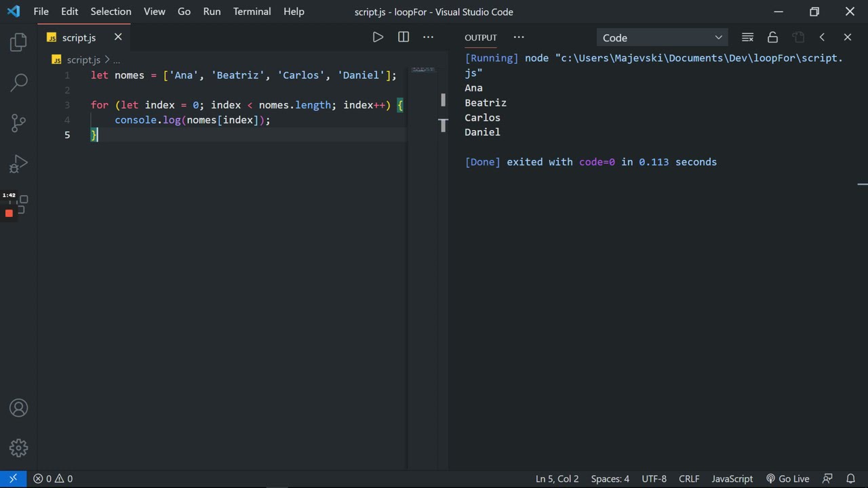Open the Source Control view
The image size is (868, 488).
pyautogui.click(x=19, y=123)
